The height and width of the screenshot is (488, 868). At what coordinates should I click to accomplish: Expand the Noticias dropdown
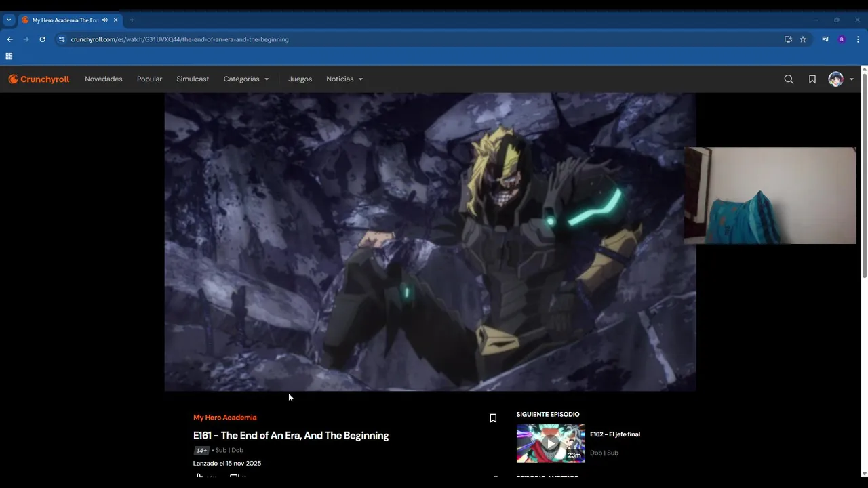point(344,79)
